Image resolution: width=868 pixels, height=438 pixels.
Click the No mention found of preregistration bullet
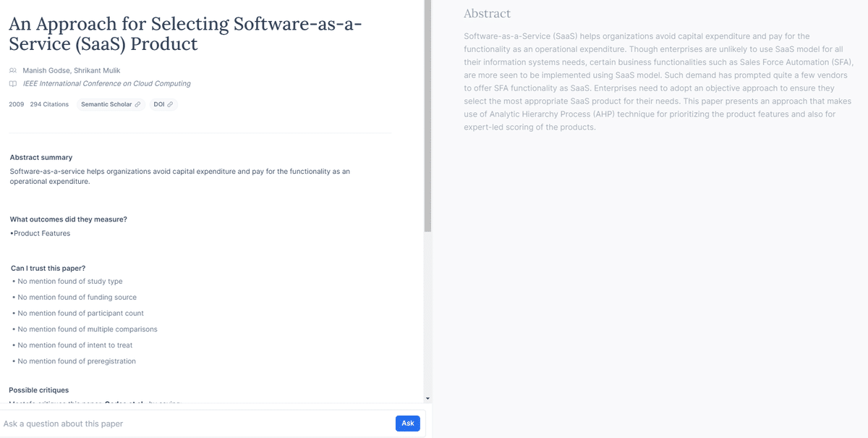point(75,361)
